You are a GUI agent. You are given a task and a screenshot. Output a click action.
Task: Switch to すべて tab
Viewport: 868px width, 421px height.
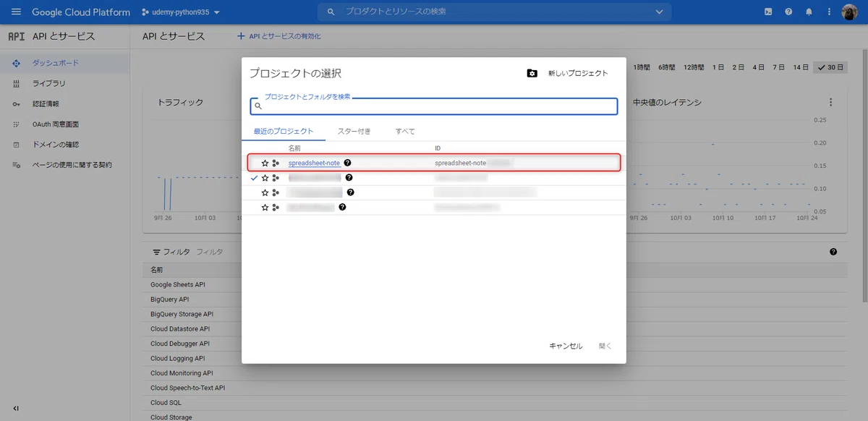tap(405, 131)
